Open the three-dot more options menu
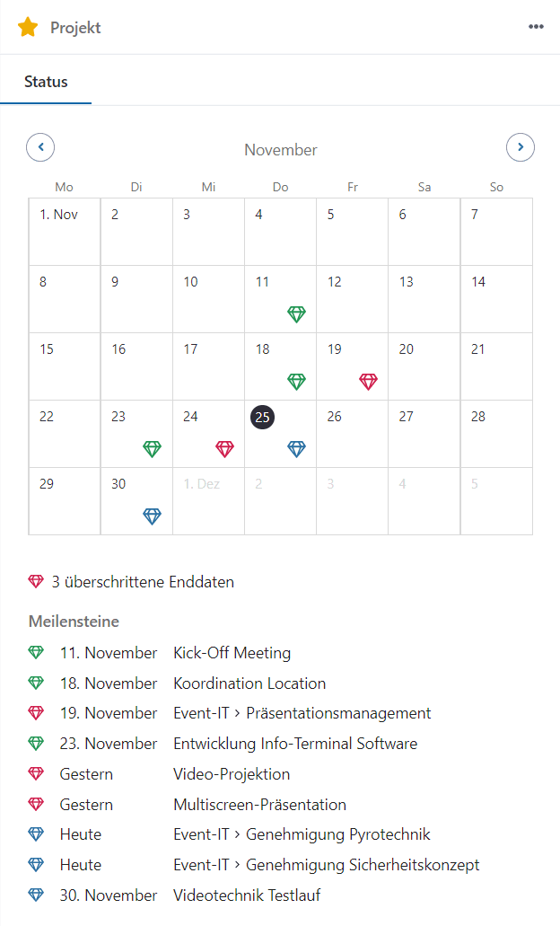Screen dimensions: 560x926 pyautogui.click(x=536, y=27)
